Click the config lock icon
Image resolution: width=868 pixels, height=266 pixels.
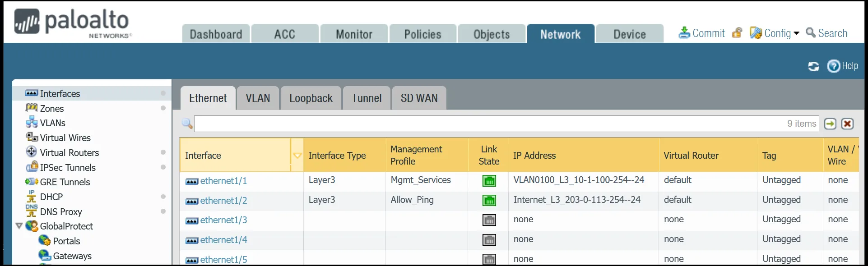(737, 33)
